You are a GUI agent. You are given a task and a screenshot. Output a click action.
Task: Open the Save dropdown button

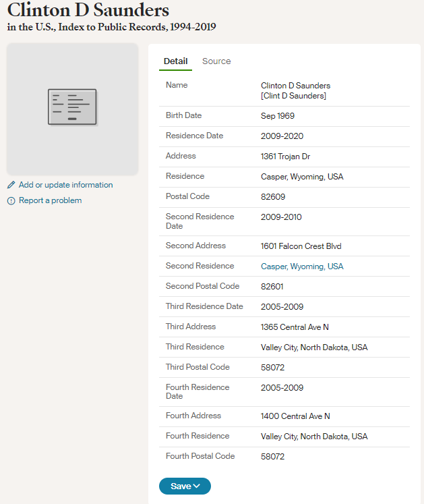tap(185, 486)
